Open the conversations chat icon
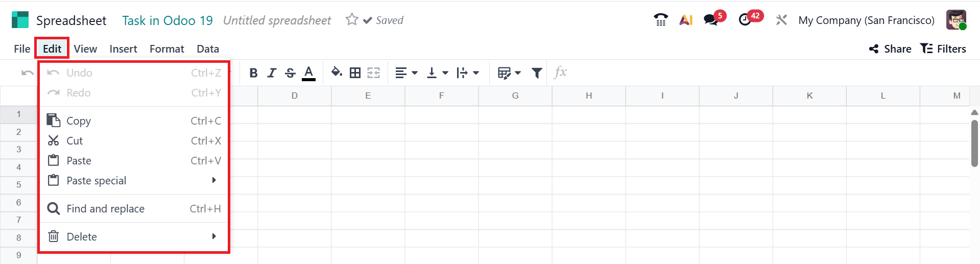Viewport: 980px width, 264px height. click(x=710, y=20)
